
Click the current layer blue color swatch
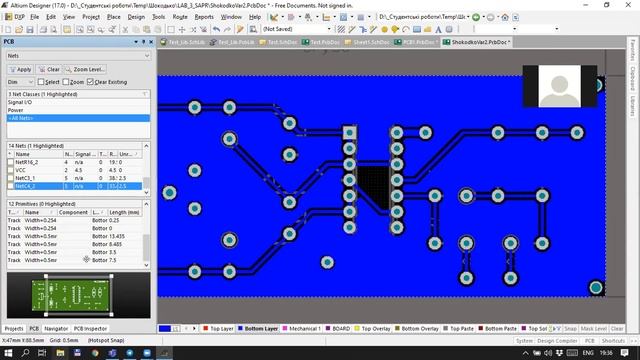tap(165, 329)
